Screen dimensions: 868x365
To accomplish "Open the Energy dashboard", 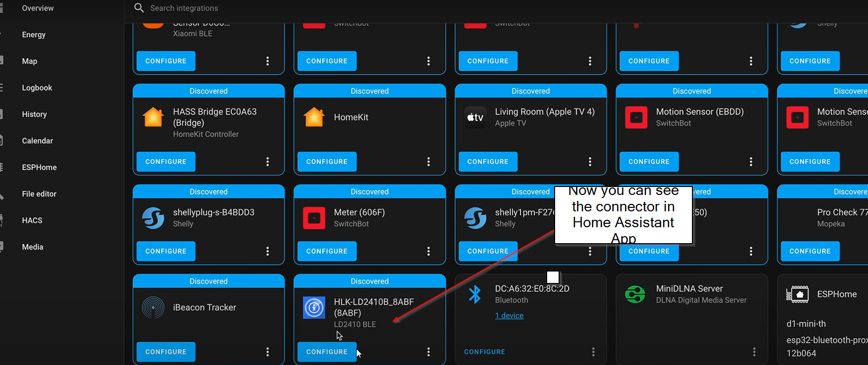I will (x=34, y=35).
